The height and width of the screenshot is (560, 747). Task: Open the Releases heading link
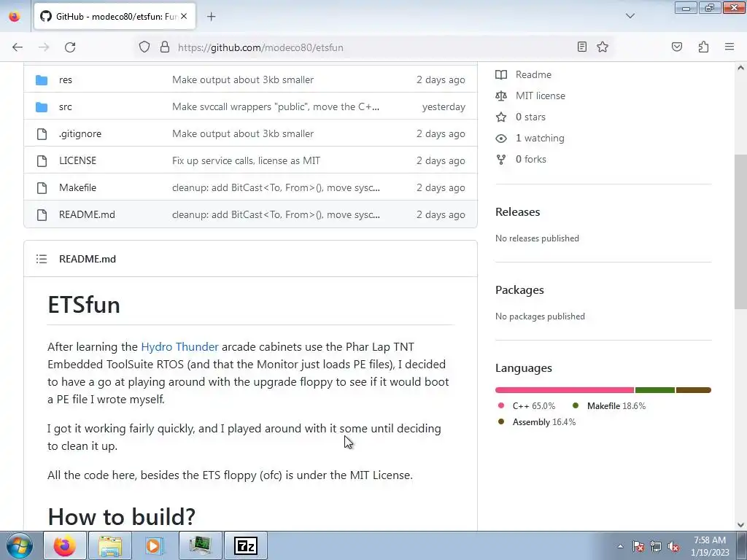click(517, 212)
